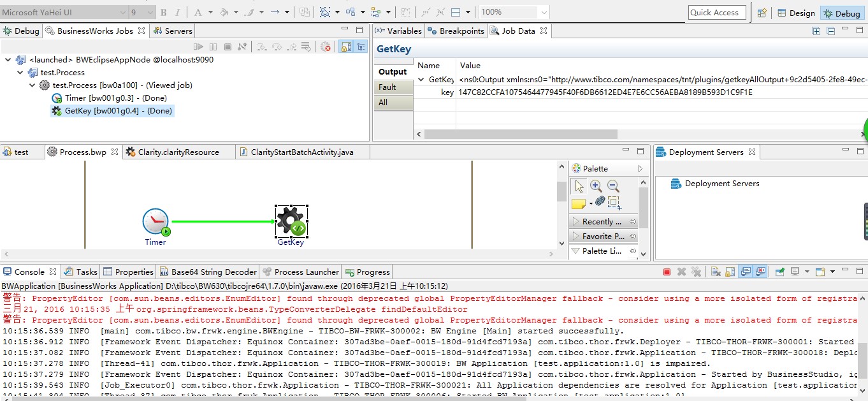The image size is (868, 401).
Task: Click the Quick Access search field
Action: click(716, 13)
